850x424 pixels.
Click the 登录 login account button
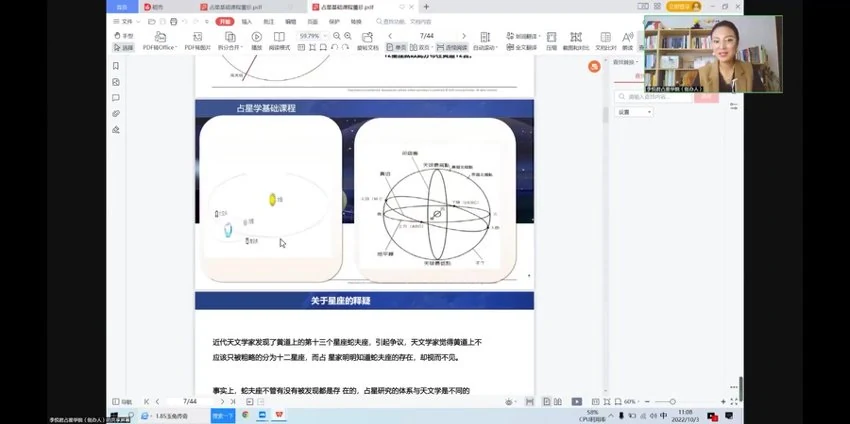pyautogui.click(x=684, y=7)
